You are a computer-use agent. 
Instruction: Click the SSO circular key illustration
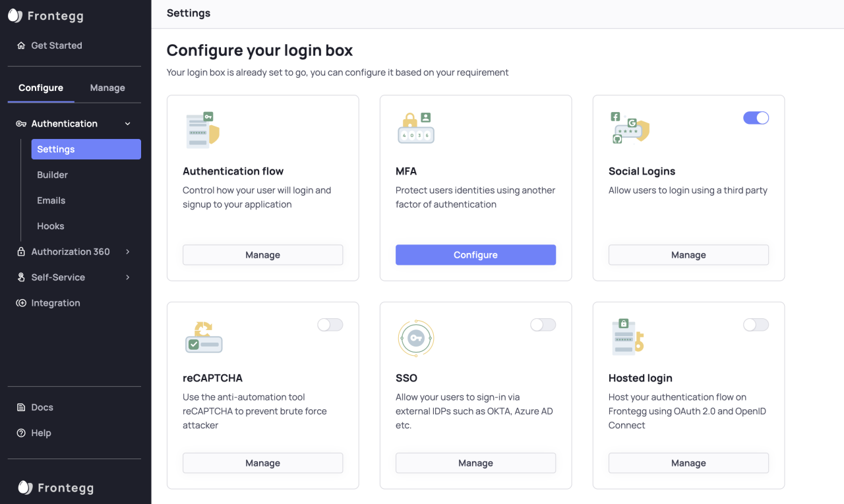416,338
